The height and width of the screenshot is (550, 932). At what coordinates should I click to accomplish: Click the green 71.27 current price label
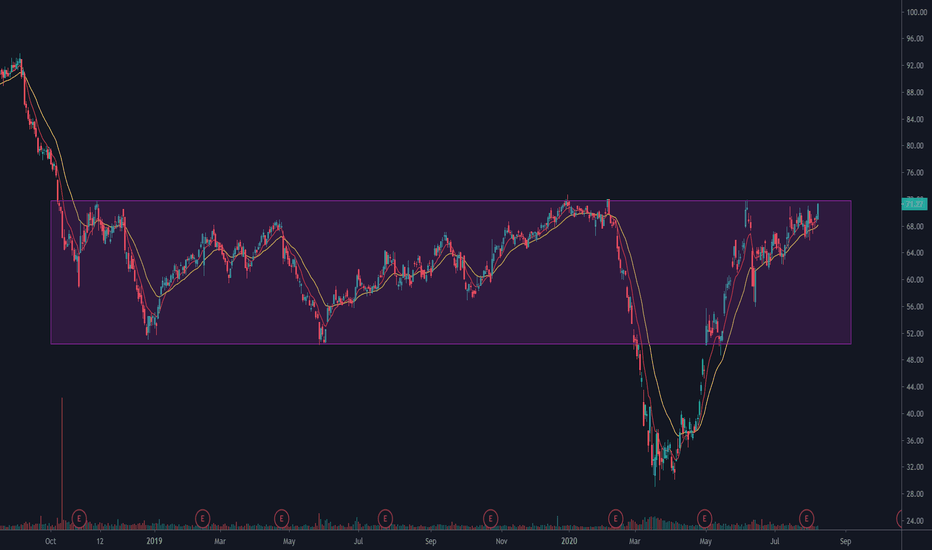914,204
